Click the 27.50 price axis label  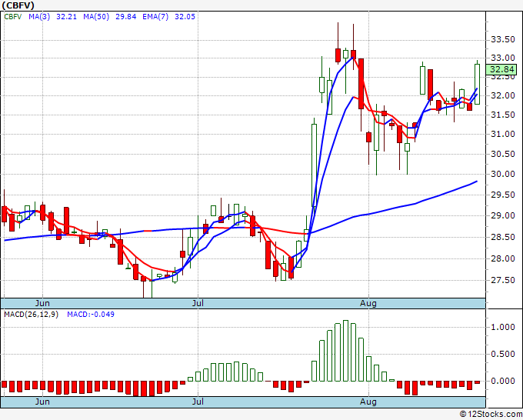click(x=503, y=280)
